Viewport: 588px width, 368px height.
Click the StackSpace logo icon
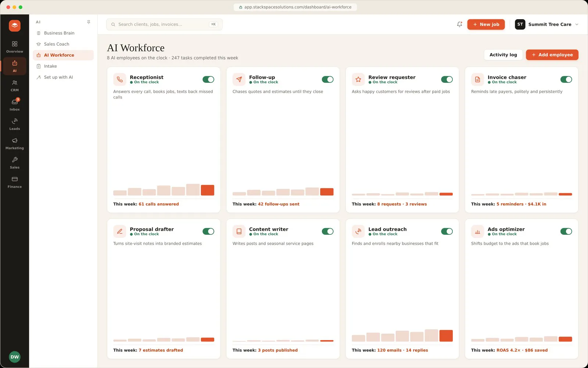pos(15,25)
